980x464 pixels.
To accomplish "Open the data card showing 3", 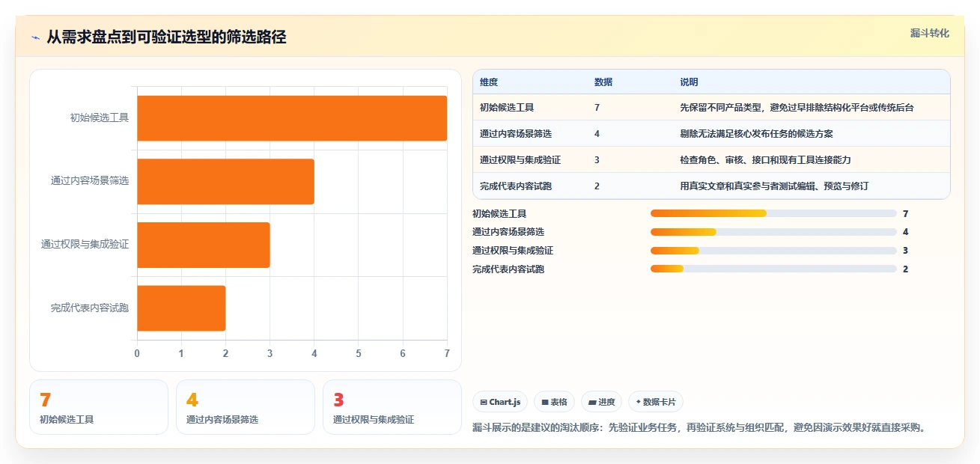I will (x=392, y=407).
